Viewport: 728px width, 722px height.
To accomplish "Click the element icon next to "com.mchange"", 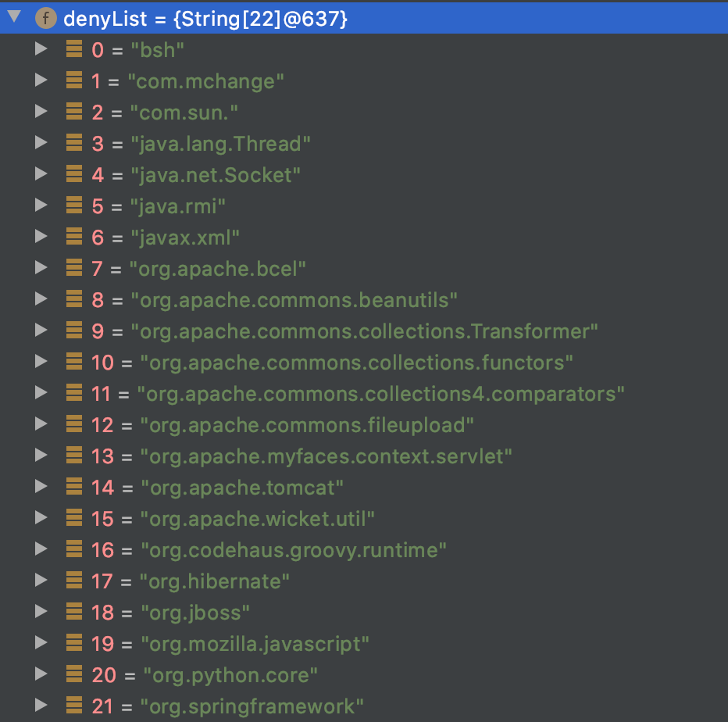I will 74,81.
